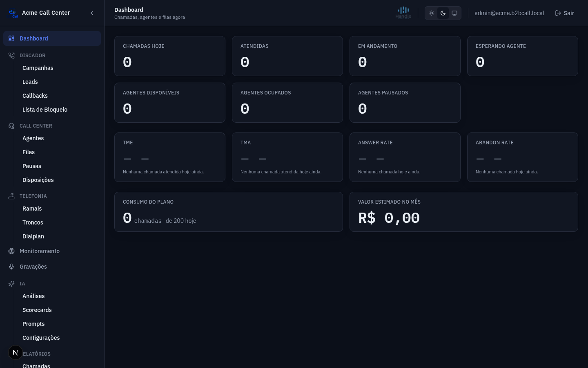Collapse the sidebar with the chevron
Image resolution: width=588 pixels, height=368 pixels.
(92, 13)
